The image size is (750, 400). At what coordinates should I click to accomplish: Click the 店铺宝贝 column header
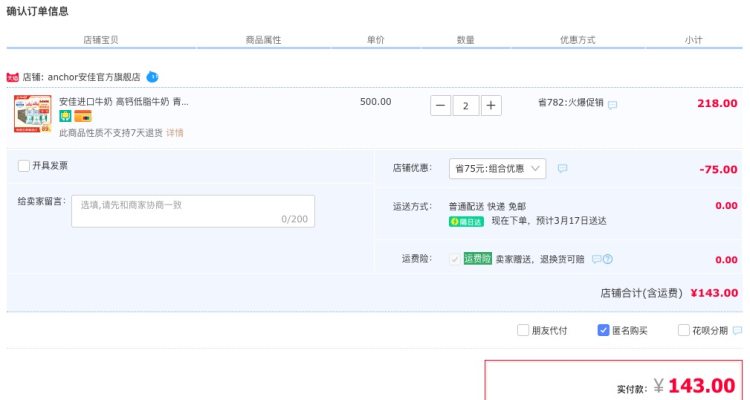tap(100, 40)
